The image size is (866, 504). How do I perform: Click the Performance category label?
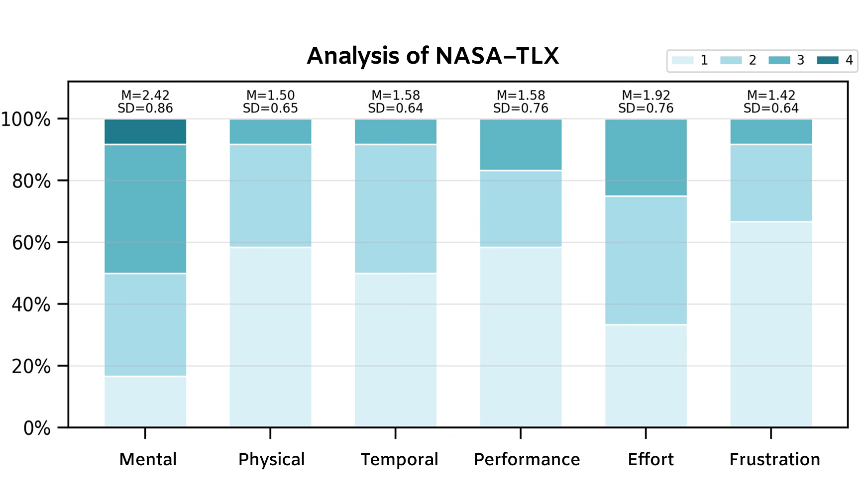(x=527, y=459)
